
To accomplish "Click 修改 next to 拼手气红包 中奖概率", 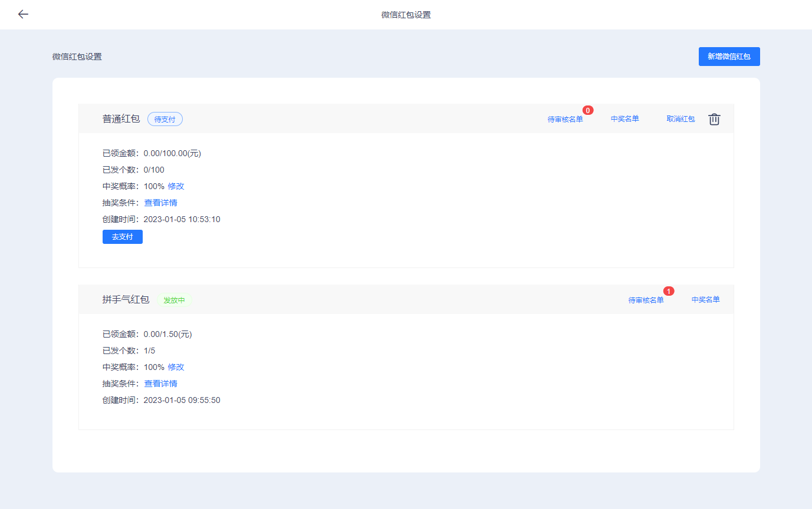I will 176,367.
